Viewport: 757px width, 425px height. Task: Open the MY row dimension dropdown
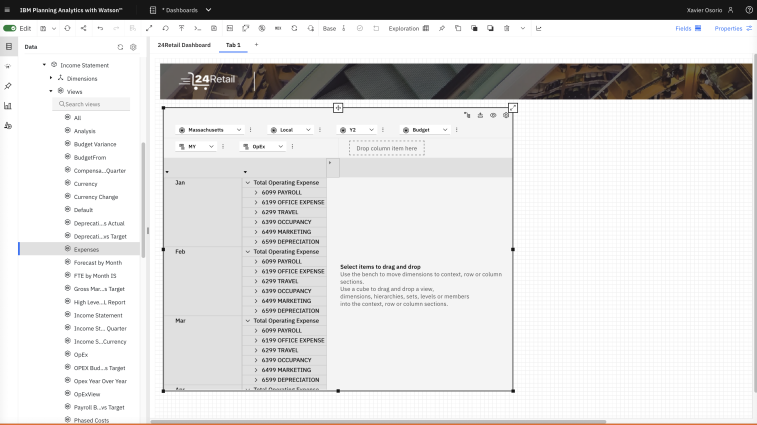pyautogui.click(x=196, y=146)
